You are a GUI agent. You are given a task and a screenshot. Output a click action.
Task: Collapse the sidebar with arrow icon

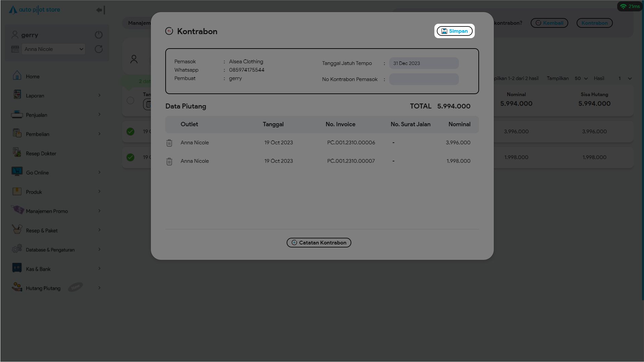point(100,10)
